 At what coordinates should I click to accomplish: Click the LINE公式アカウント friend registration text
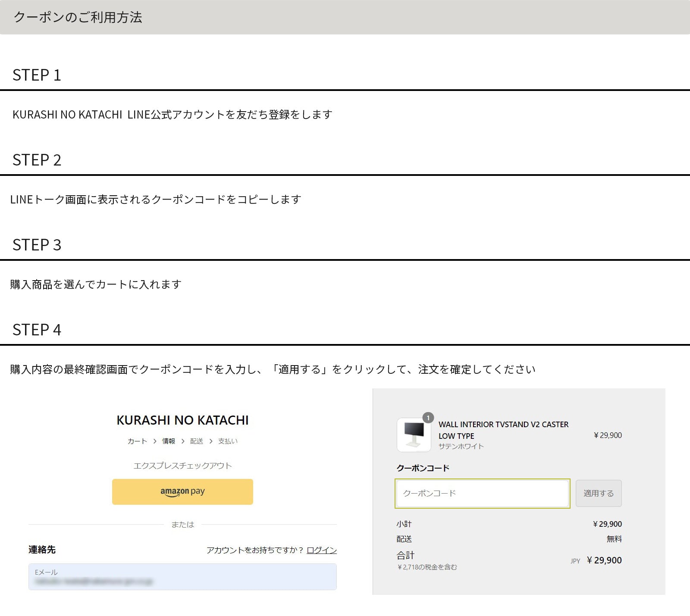coord(172,114)
